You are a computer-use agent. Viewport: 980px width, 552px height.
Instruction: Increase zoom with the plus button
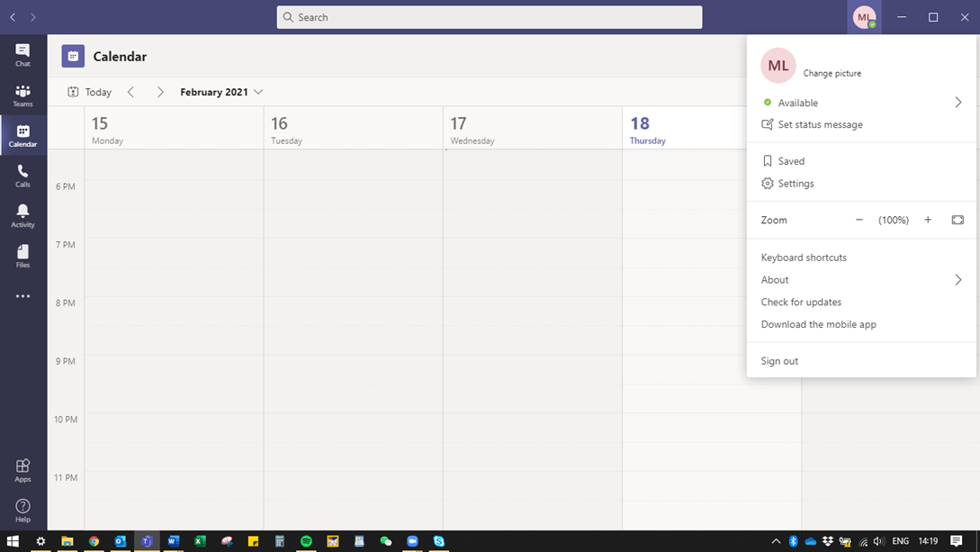[x=928, y=220]
